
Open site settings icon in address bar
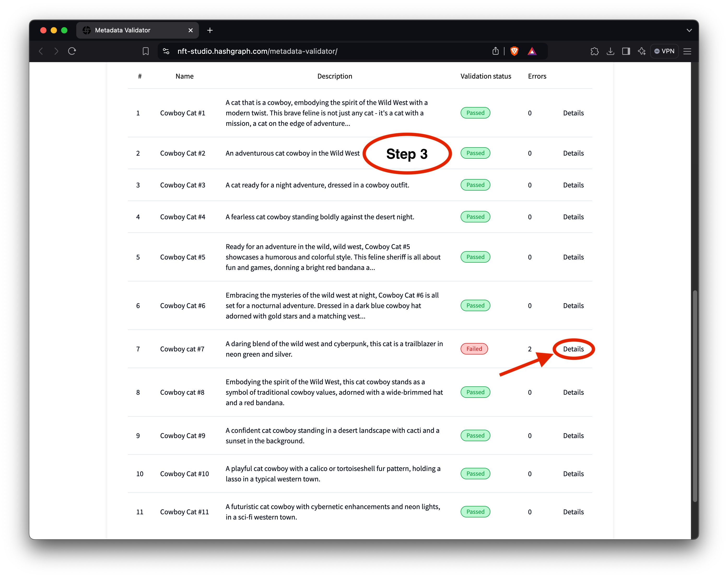166,51
